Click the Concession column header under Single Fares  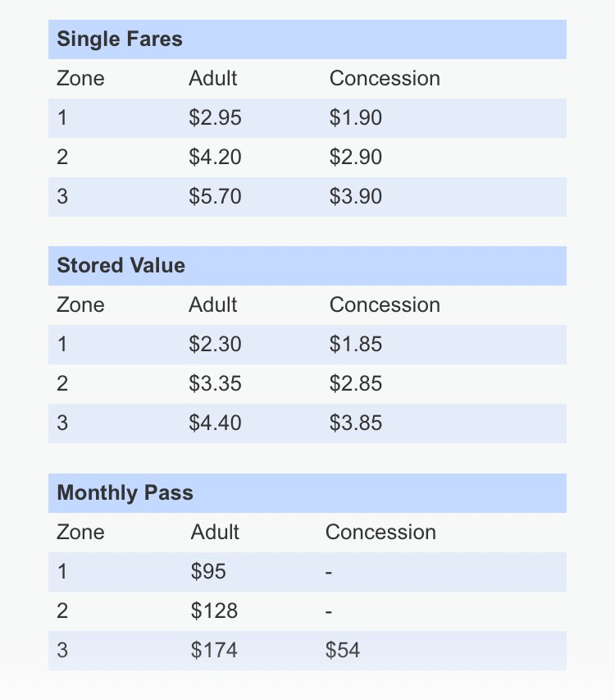(385, 79)
